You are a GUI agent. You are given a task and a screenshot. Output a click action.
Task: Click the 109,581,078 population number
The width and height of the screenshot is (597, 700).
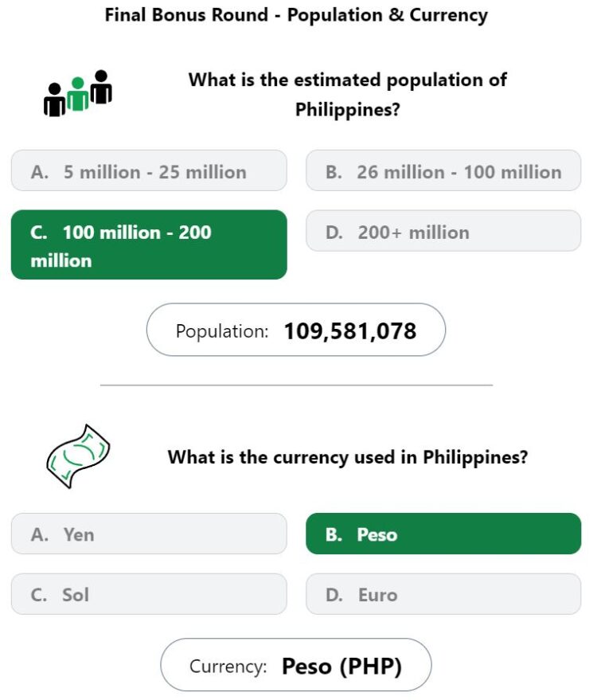coord(350,330)
